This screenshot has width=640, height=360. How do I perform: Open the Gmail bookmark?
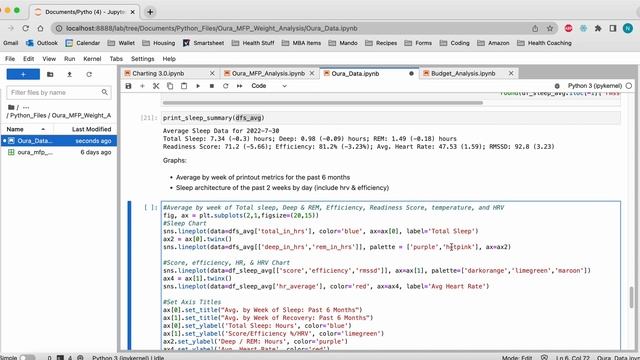[x=11, y=43]
